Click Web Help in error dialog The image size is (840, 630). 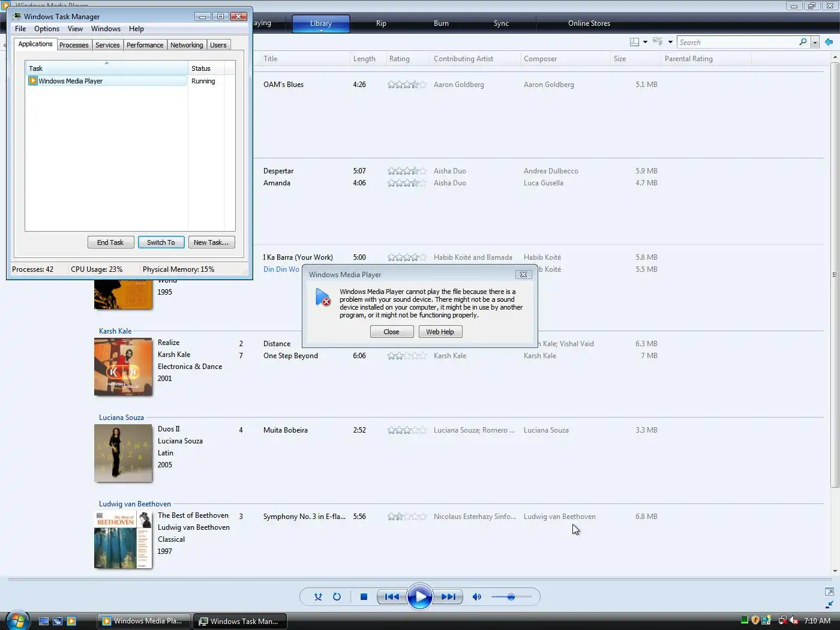click(x=440, y=332)
